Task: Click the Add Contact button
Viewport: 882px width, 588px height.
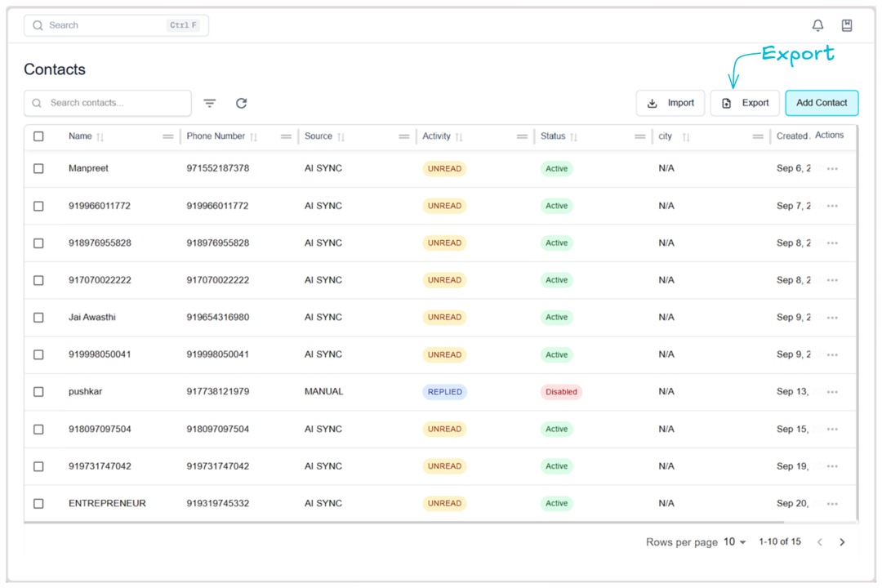Action: 822,103
